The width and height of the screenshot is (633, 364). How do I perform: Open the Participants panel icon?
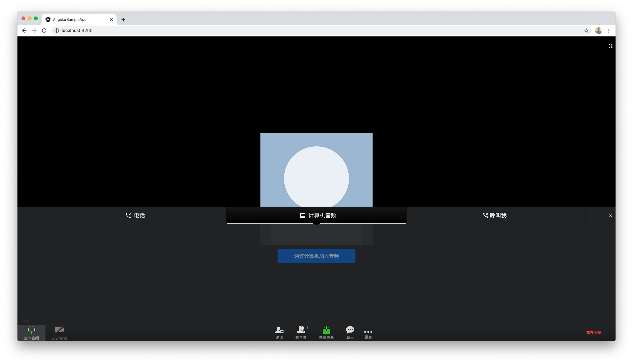301,329
